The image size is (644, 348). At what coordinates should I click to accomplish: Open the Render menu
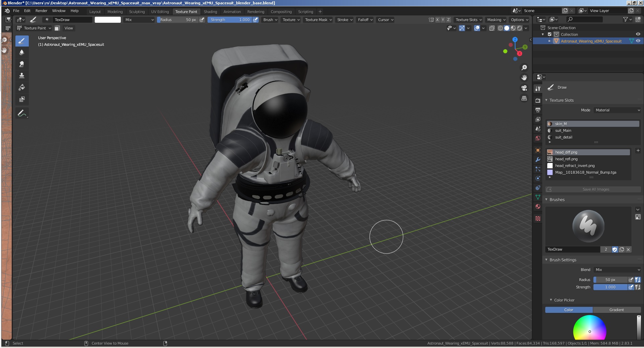pyautogui.click(x=42, y=11)
